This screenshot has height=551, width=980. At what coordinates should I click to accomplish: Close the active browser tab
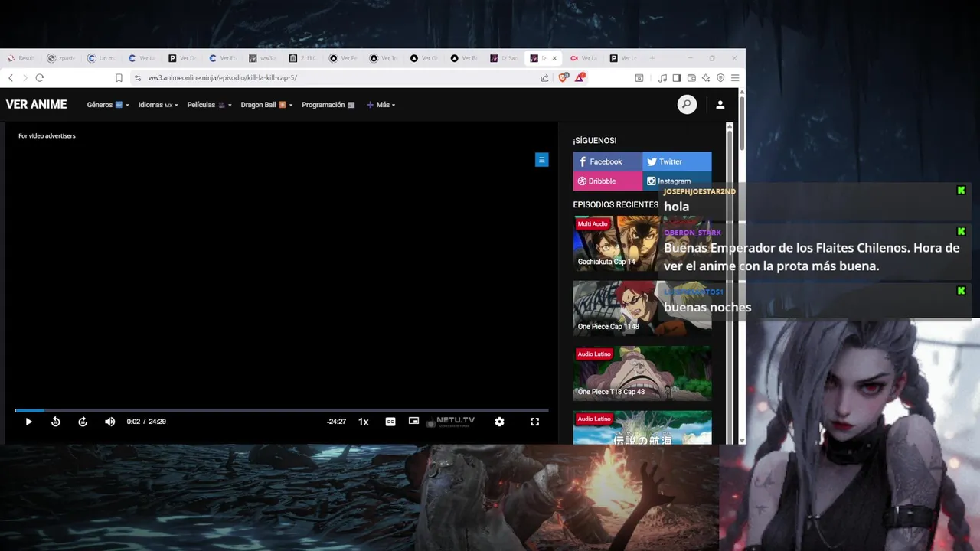(554, 58)
